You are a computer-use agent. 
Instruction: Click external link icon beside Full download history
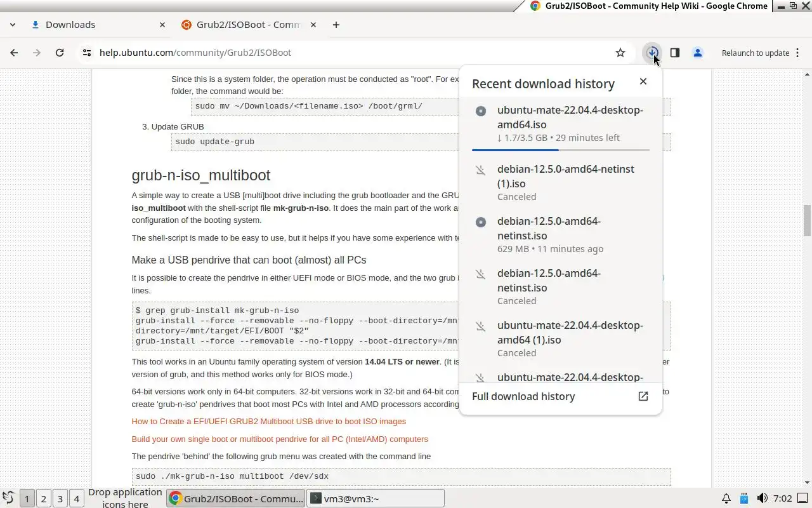pyautogui.click(x=643, y=396)
